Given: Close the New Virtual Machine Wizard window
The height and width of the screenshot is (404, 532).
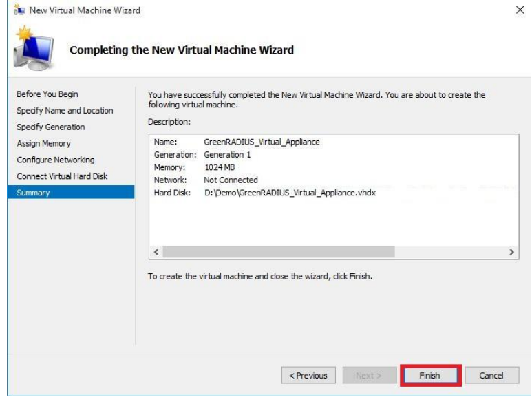Looking at the screenshot, I should point(520,10).
